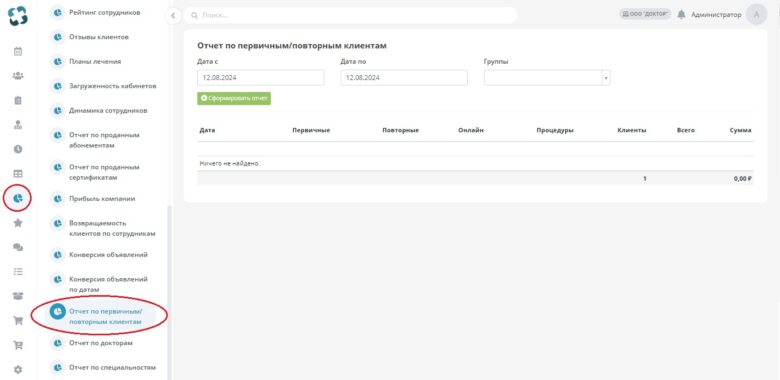The width and height of the screenshot is (780, 380).
Task: Click the pie icon beside Отчет по докторам
Action: (58, 343)
